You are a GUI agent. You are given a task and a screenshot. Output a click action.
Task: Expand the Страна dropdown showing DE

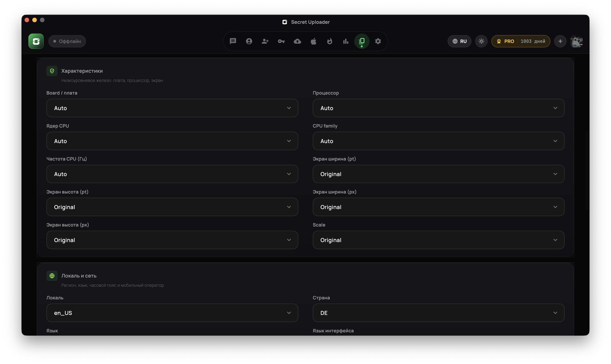click(x=438, y=313)
